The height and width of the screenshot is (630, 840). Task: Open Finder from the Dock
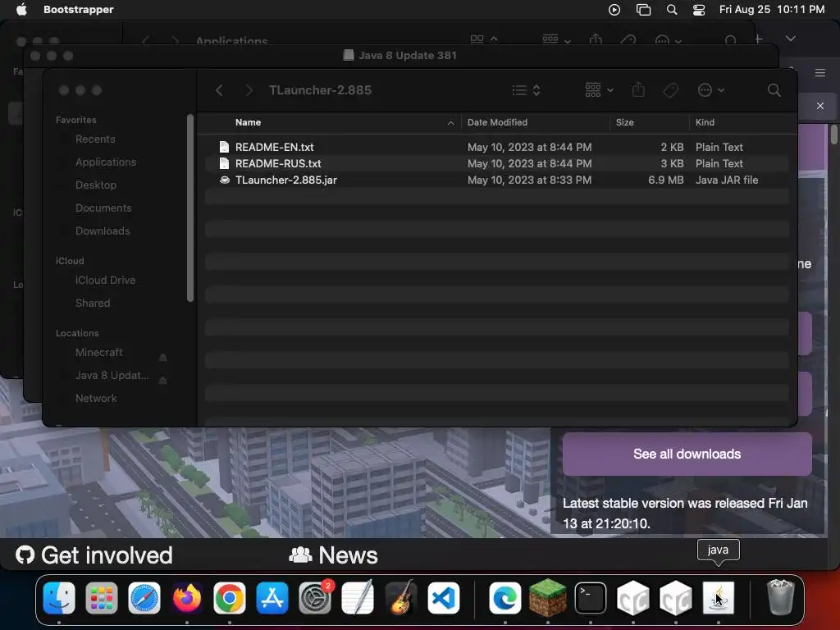[59, 598]
